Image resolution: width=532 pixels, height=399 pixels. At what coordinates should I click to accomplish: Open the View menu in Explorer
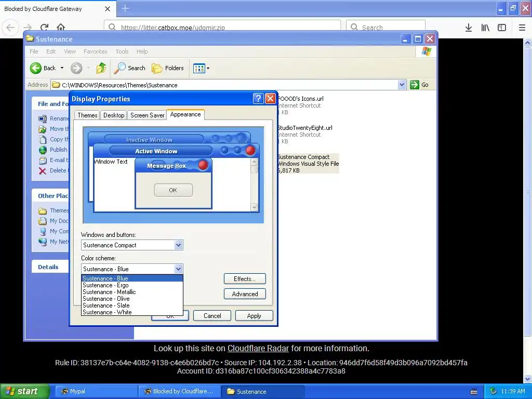coord(70,51)
